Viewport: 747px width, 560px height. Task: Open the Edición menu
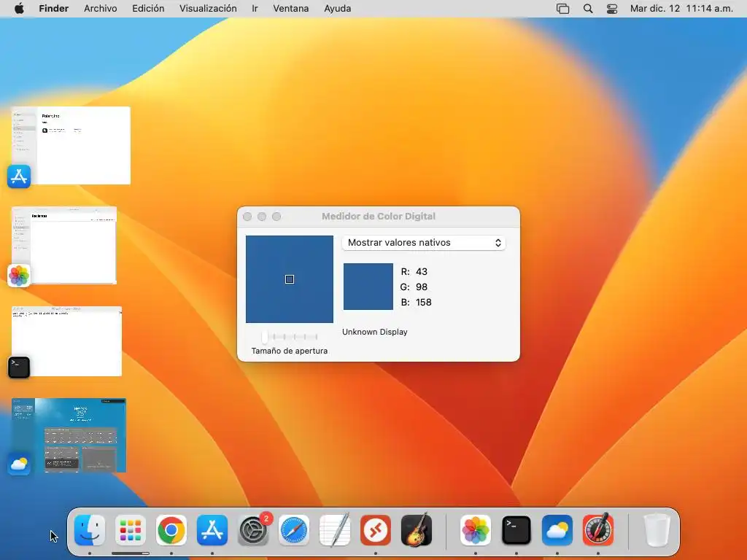tap(148, 9)
